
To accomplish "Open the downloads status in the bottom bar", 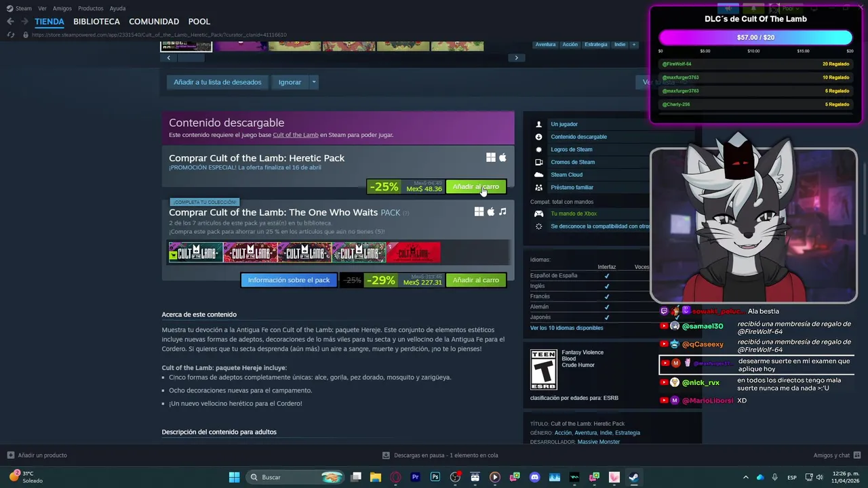I will (x=440, y=455).
